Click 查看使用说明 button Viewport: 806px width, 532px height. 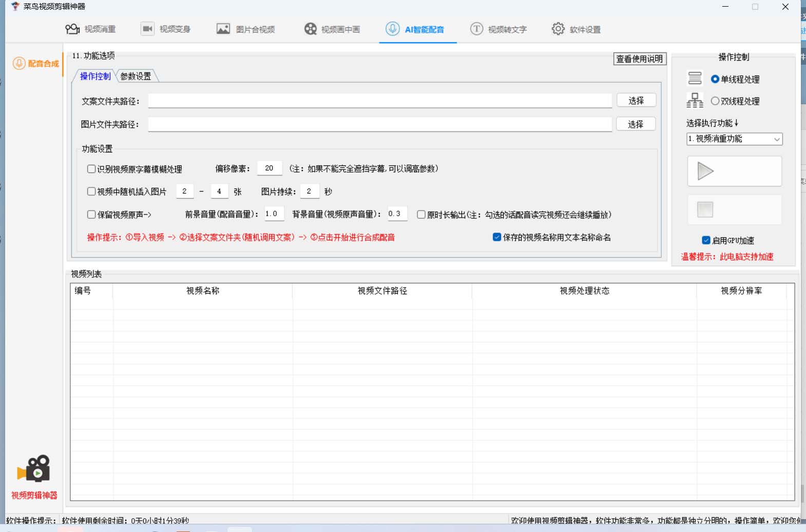pyautogui.click(x=639, y=59)
